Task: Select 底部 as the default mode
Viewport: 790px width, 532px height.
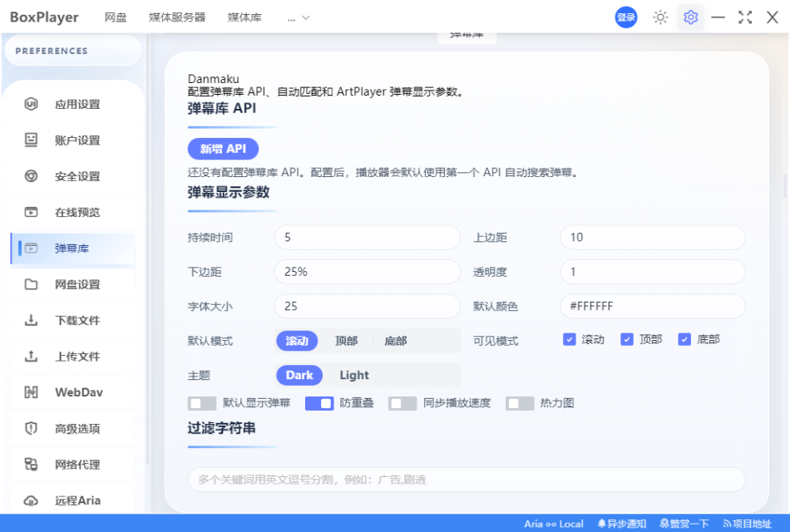Action: pos(396,341)
